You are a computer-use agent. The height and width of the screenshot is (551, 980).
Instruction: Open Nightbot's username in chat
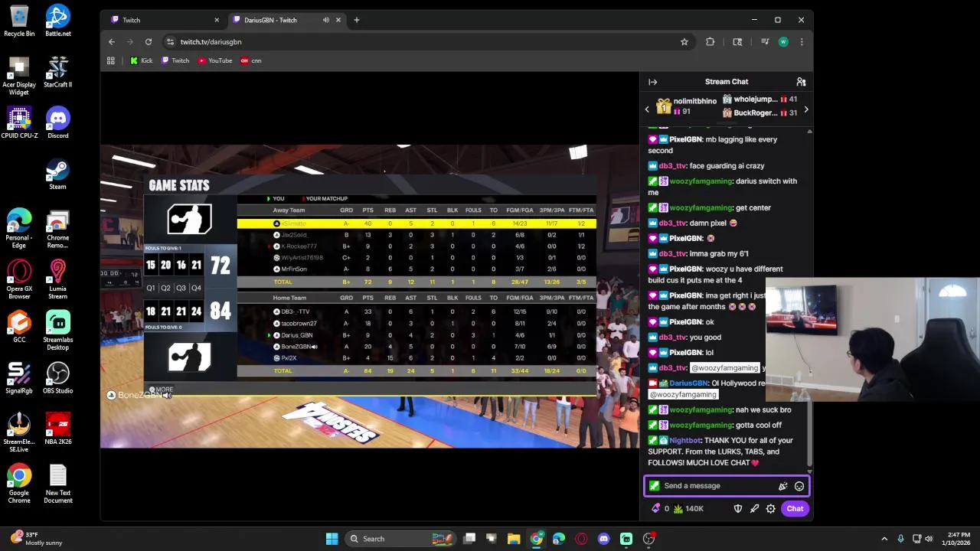[684, 441]
